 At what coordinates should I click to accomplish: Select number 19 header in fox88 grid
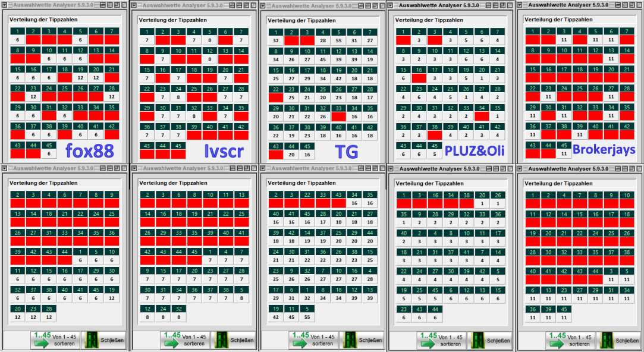(x=80, y=70)
